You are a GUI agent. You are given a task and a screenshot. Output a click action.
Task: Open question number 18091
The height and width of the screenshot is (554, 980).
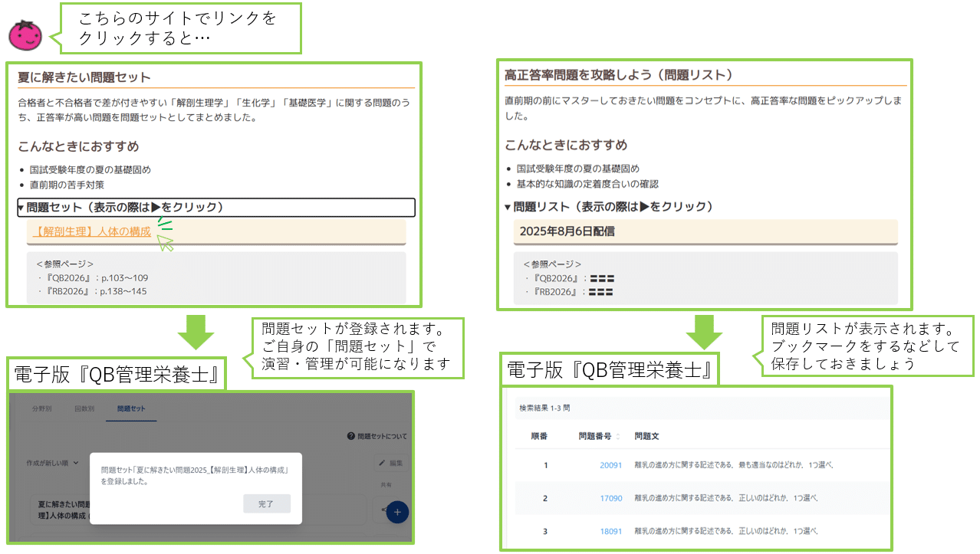[610, 531]
